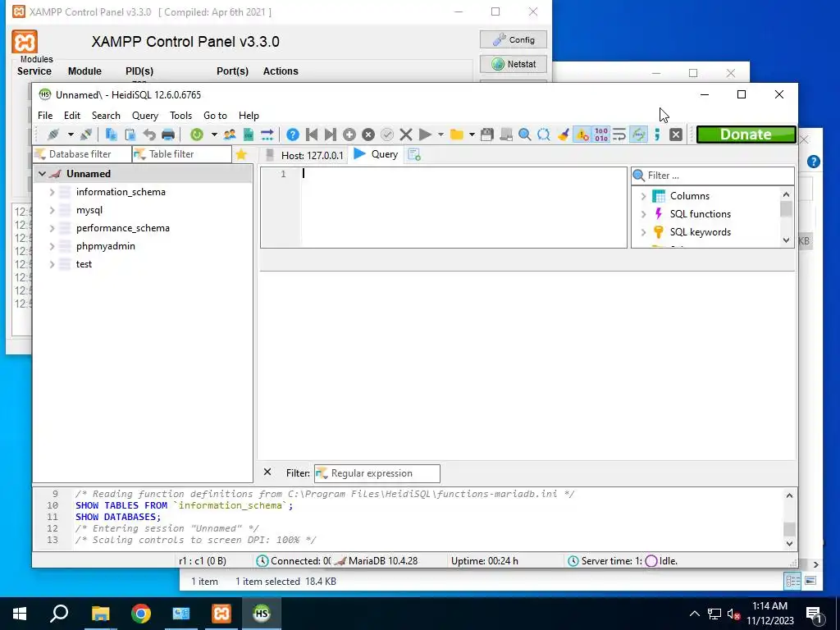Click the find text magnifier icon
Screen dimensions: 840x630
click(525, 135)
